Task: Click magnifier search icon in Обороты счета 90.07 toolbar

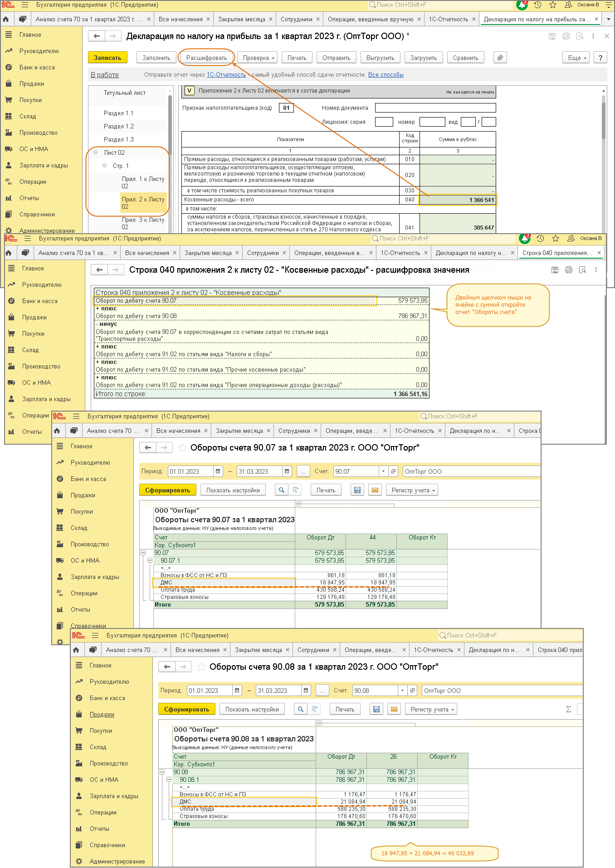Action: tap(282, 490)
